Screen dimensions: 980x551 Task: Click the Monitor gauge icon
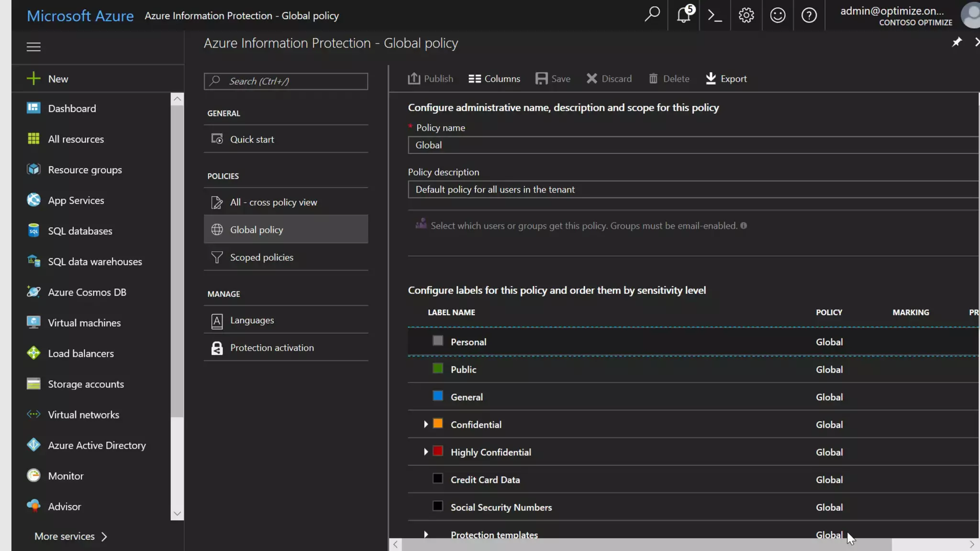point(33,475)
